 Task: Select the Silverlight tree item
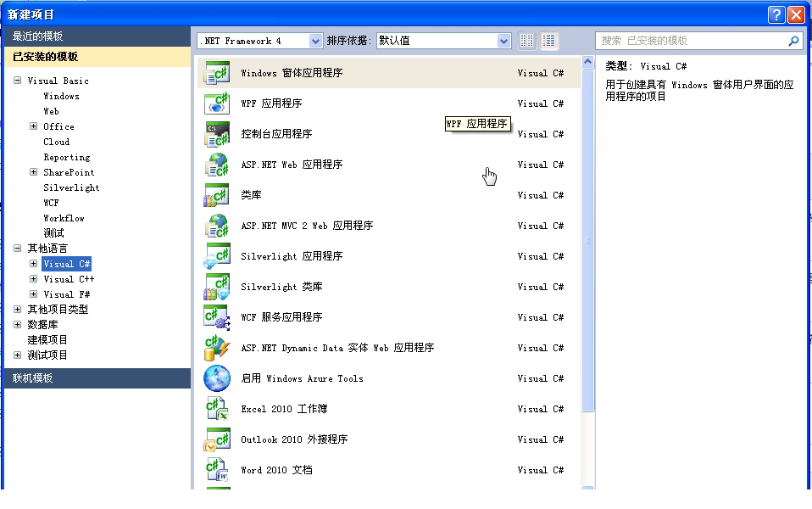(71, 187)
